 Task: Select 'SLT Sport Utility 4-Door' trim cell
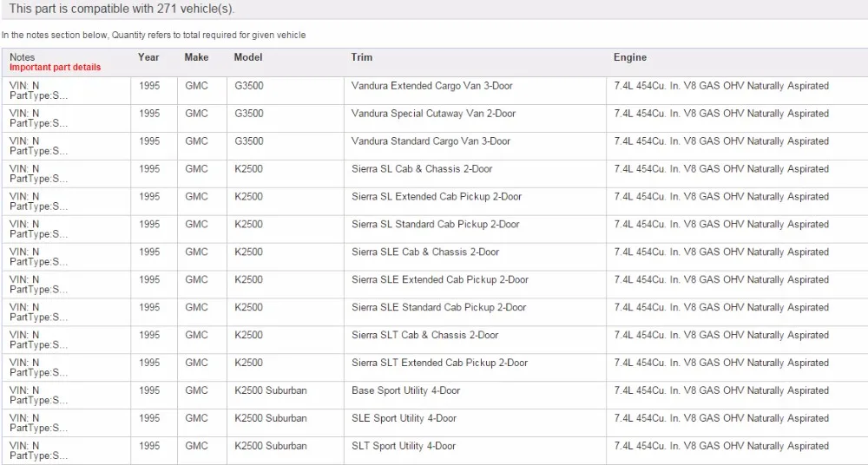pos(404,446)
